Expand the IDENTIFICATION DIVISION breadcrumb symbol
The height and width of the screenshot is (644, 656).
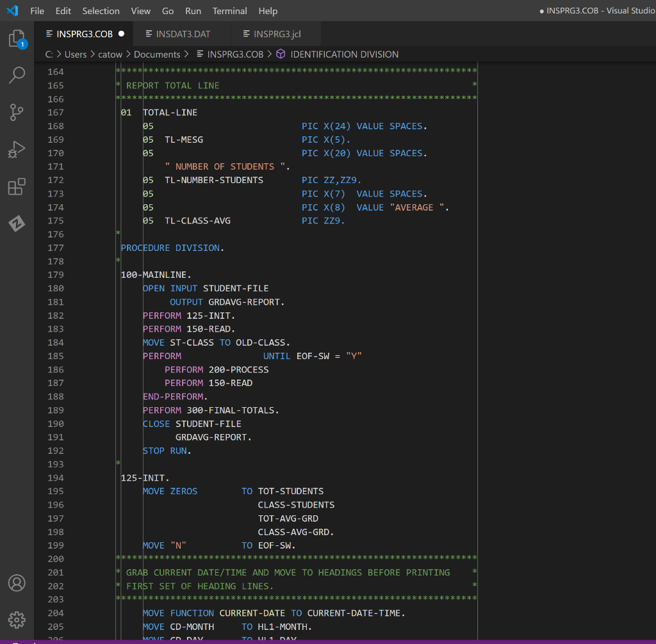(344, 54)
